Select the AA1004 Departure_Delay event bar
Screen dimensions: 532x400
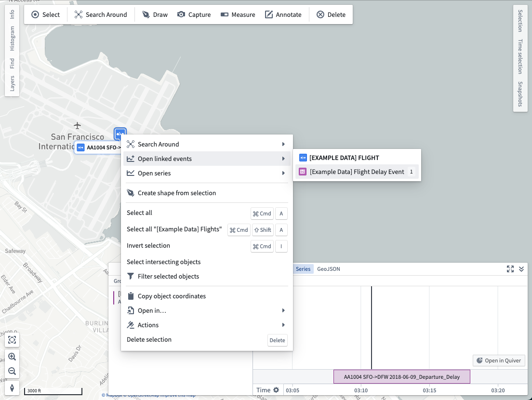(x=402, y=377)
